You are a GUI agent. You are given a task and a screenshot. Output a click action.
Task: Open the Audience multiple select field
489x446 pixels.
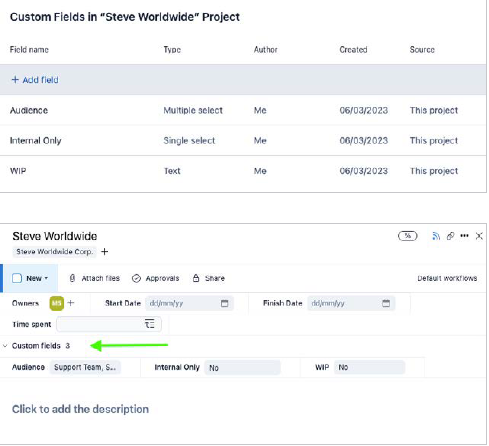click(x=85, y=367)
